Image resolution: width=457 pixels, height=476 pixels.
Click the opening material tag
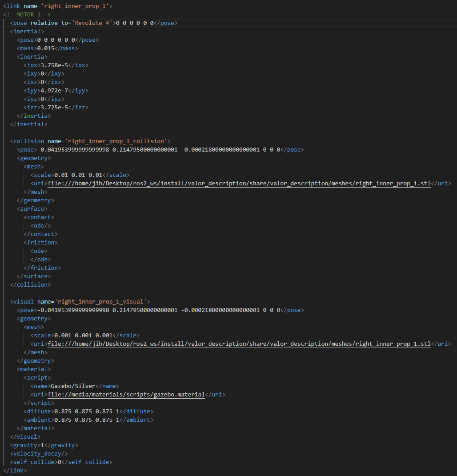pyautogui.click(x=34, y=369)
